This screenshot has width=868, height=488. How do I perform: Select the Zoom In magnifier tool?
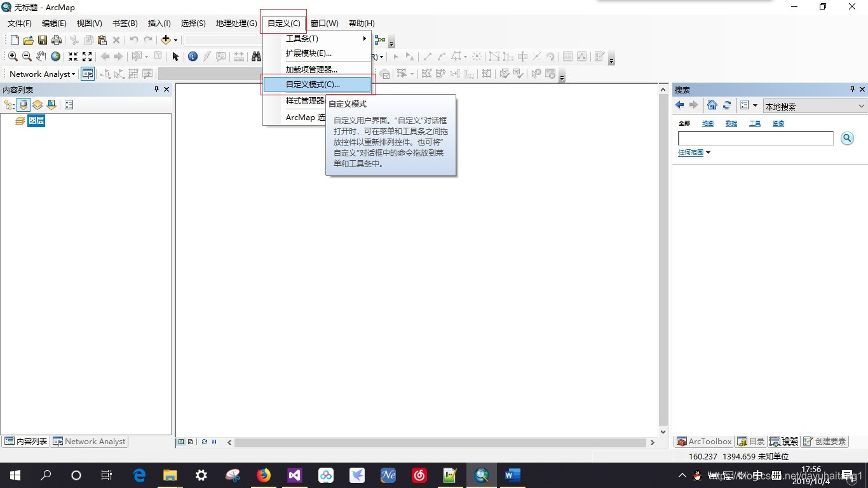[x=13, y=57]
